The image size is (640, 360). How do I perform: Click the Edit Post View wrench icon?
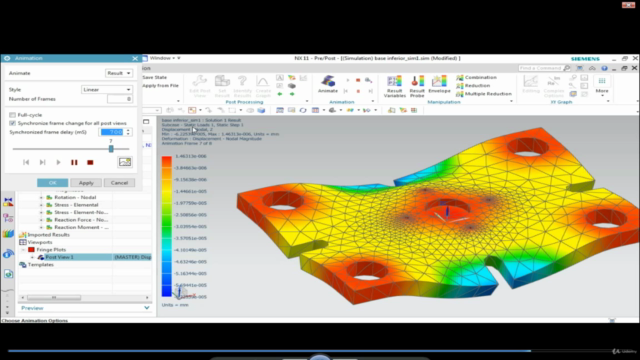[200, 81]
